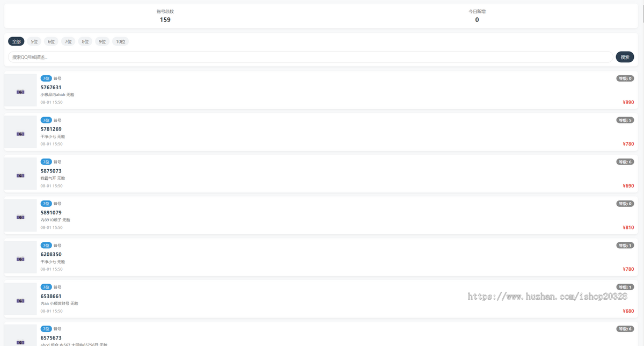Focus the QQ号 search input field

(311, 57)
